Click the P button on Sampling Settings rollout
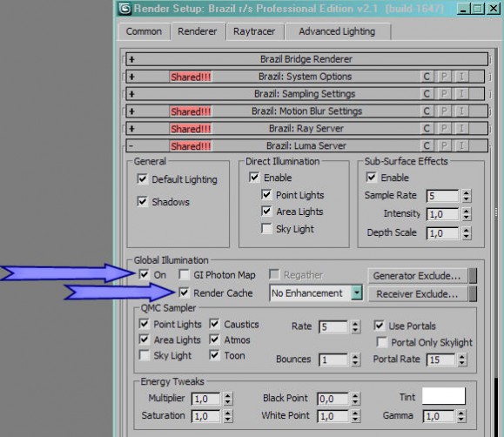Image resolution: width=504 pixels, height=437 pixels. click(x=444, y=94)
